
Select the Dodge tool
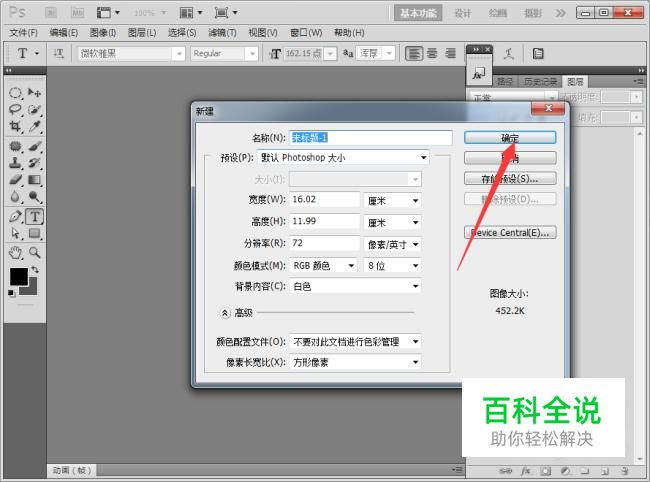tap(34, 196)
